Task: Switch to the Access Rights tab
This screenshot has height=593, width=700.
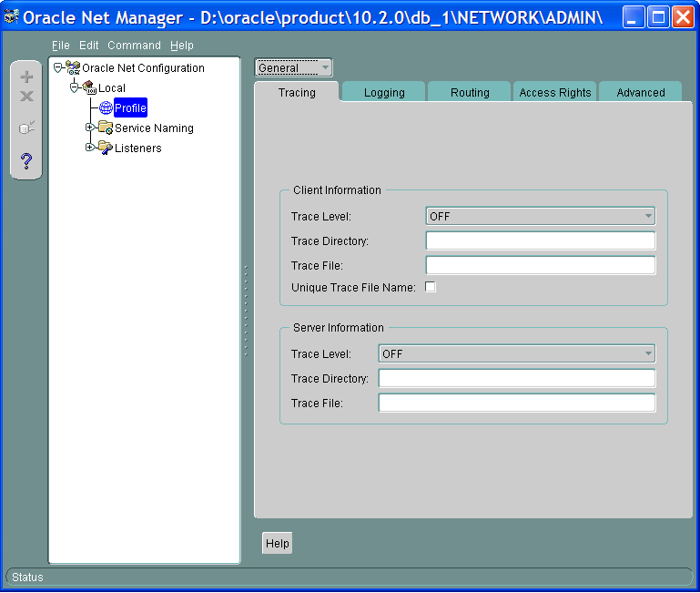Action: pos(555,93)
